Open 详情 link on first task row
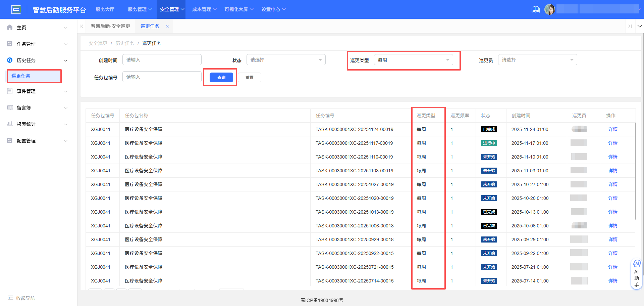Viewport: 644px width, 306px height. click(612, 129)
